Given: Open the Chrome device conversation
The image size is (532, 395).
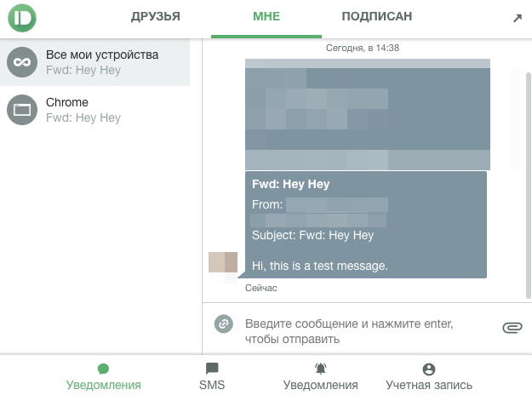Looking at the screenshot, I should [94, 110].
